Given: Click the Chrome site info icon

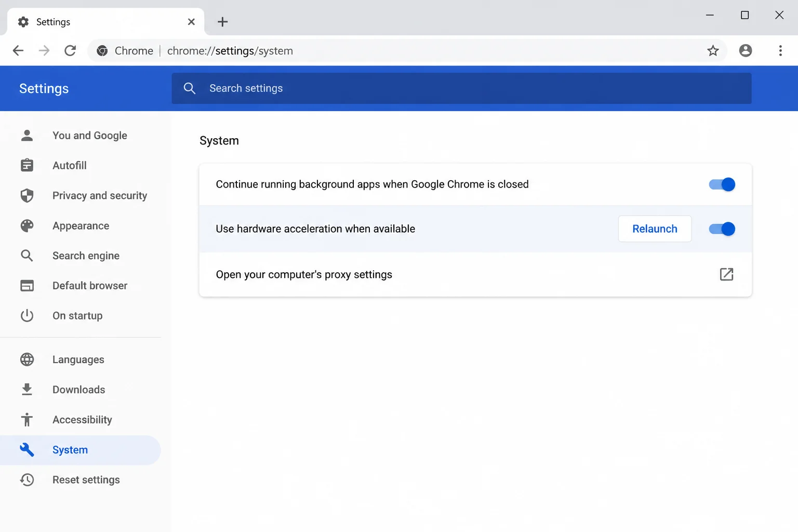Looking at the screenshot, I should point(102,51).
